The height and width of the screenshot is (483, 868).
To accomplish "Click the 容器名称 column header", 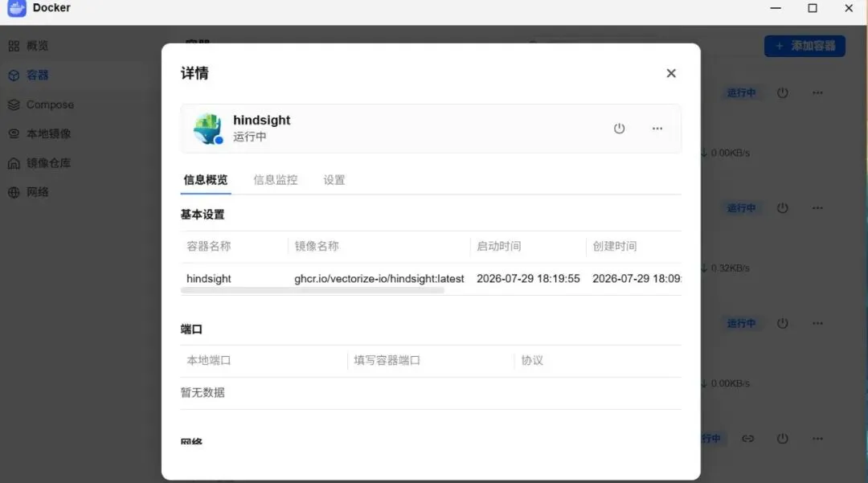I will tap(208, 246).
